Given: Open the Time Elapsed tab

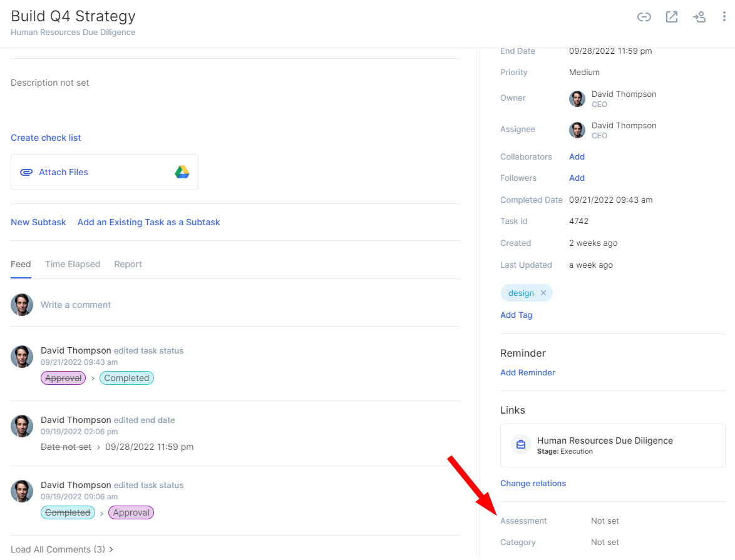Looking at the screenshot, I should coord(73,264).
